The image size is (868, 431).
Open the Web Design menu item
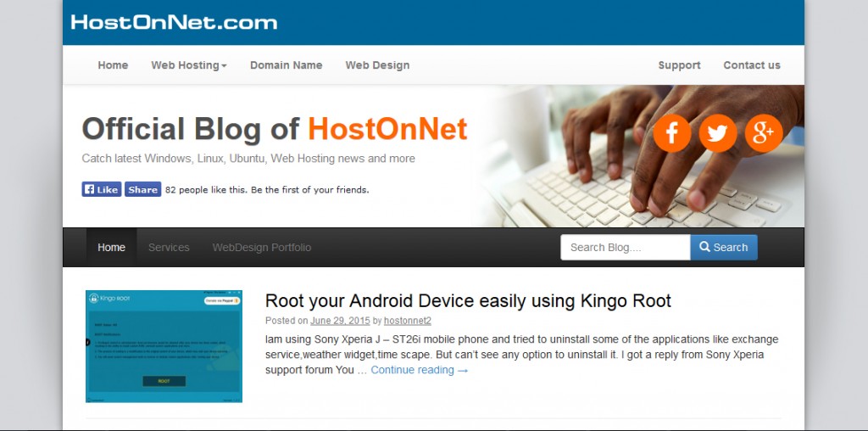377,64
